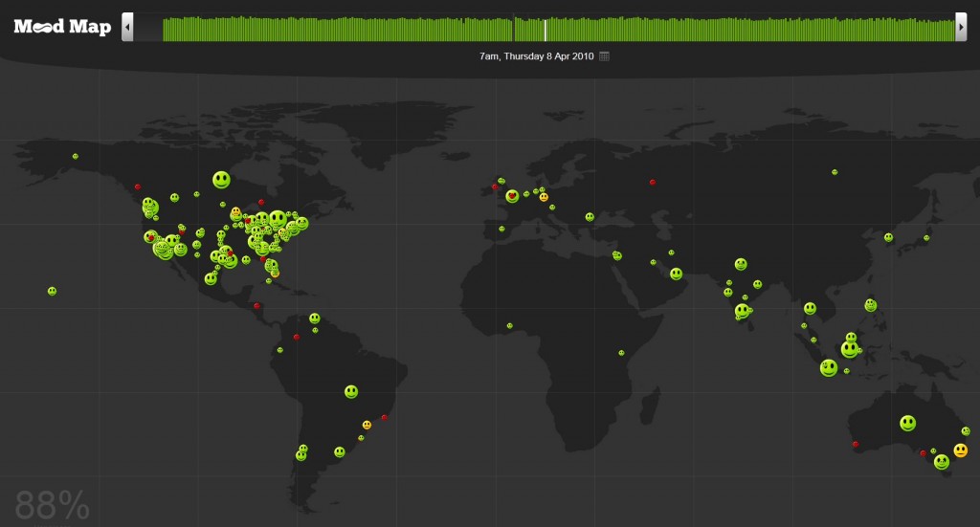The image size is (980, 527).
Task: Select the smiley in northern India
Action: [741, 264]
